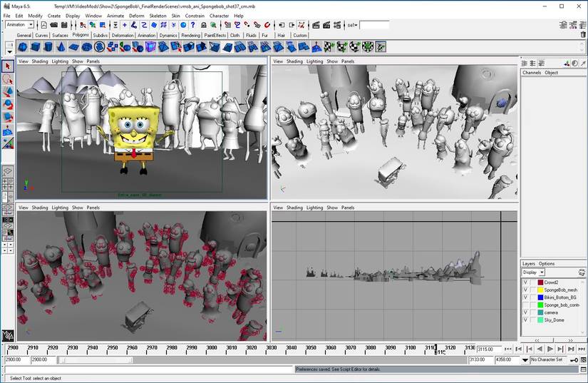Create a polygon plane from shelf
Viewport: 588px width, 383px height.
[x=74, y=47]
